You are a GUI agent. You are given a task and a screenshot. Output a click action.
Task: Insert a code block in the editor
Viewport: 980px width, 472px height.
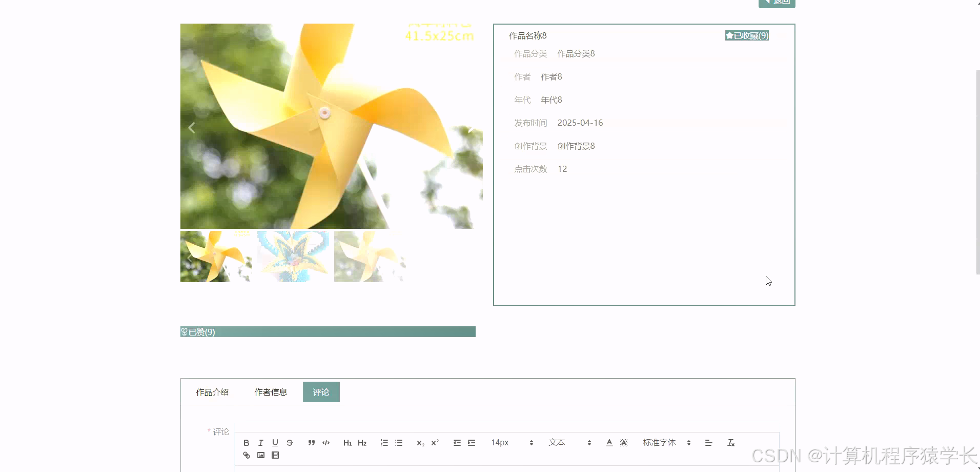click(326, 443)
